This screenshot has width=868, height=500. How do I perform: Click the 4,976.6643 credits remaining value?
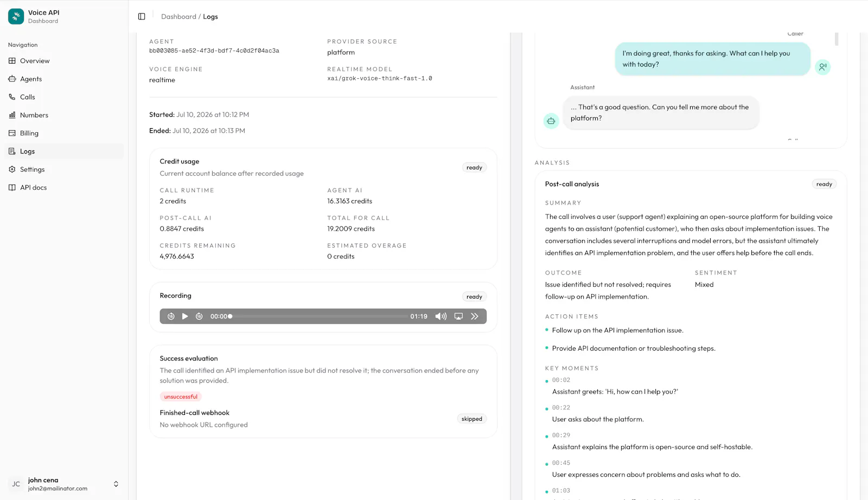(177, 256)
